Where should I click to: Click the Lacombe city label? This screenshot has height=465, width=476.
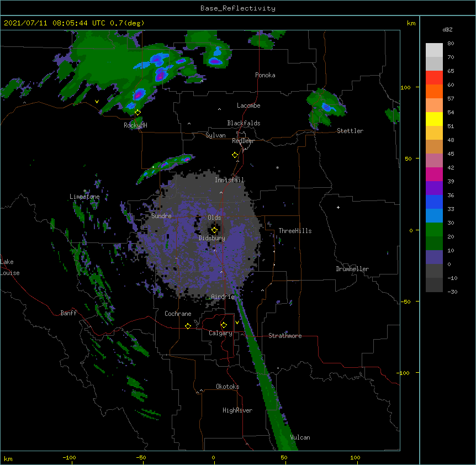(248, 105)
